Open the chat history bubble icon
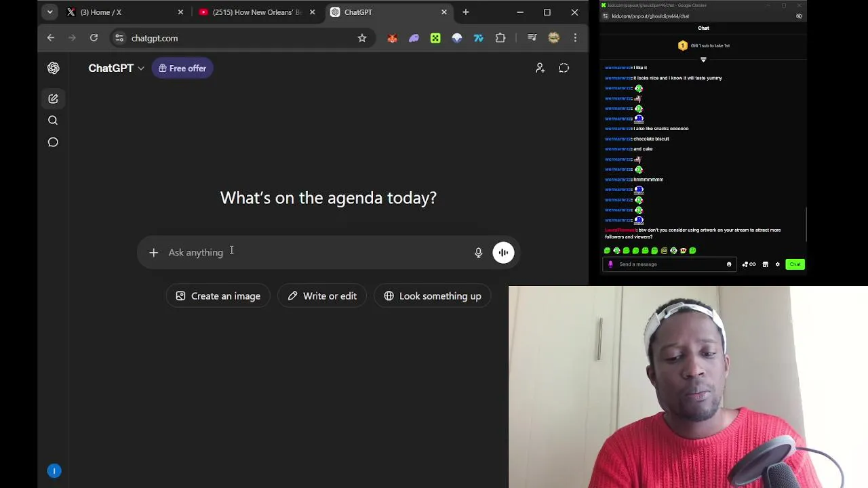Viewport: 868px width, 488px height. point(53,142)
